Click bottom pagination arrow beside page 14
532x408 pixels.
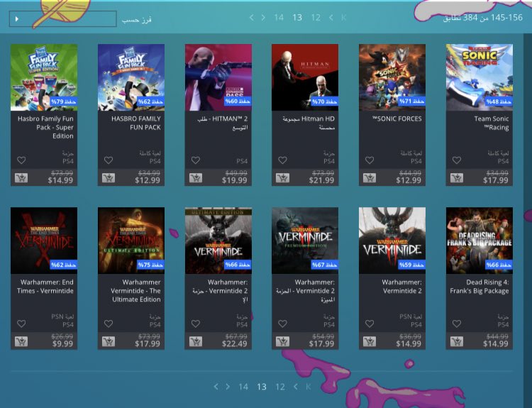pos(228,387)
